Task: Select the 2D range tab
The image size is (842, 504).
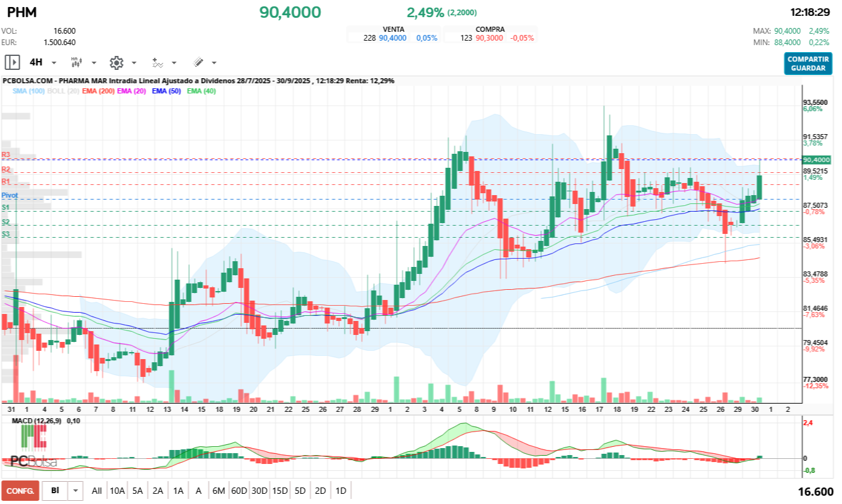Action: click(320, 491)
